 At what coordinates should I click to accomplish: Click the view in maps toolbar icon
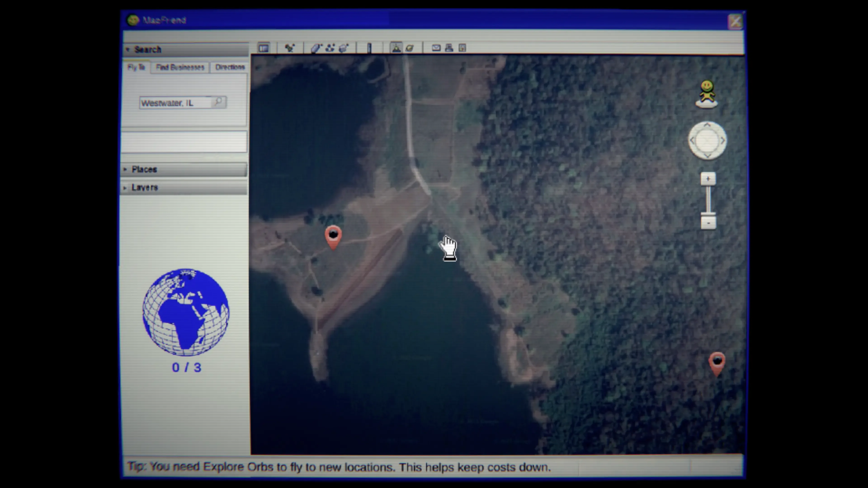coord(462,48)
